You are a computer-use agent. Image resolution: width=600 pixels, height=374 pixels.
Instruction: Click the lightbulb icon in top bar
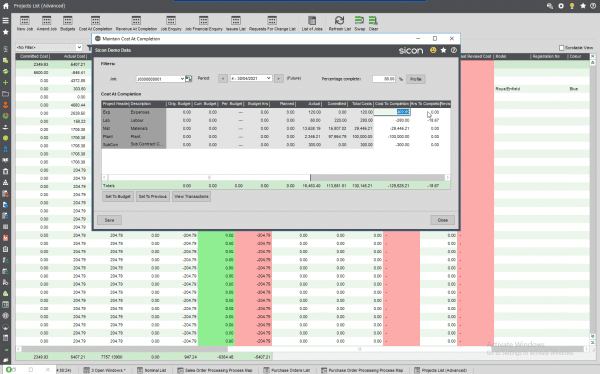pos(572,6)
